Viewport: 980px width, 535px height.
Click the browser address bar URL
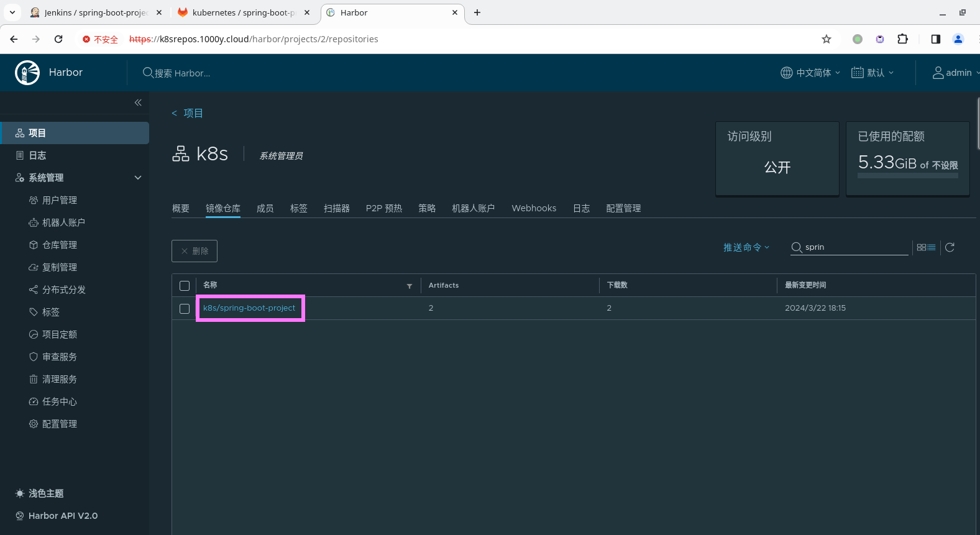point(254,39)
